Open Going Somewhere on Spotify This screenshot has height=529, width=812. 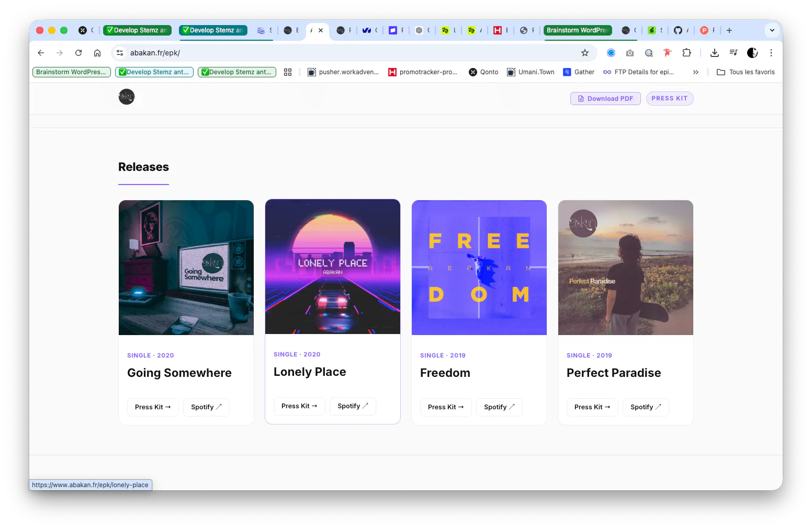pyautogui.click(x=206, y=407)
